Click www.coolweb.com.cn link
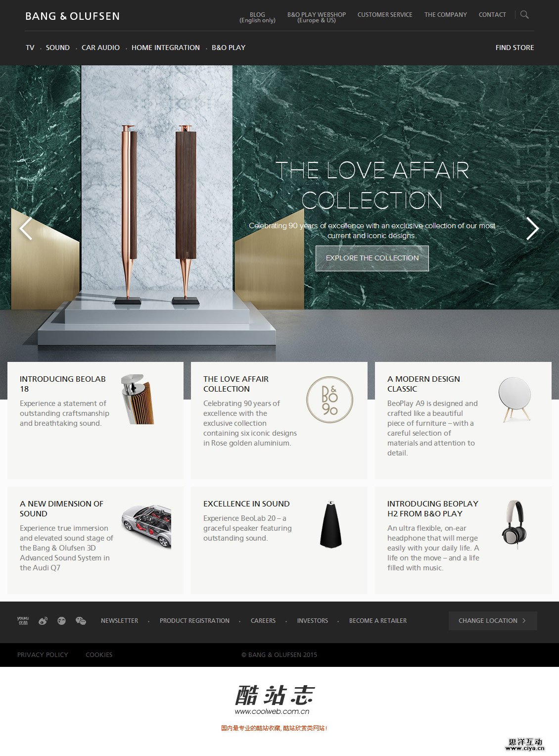 272,711
